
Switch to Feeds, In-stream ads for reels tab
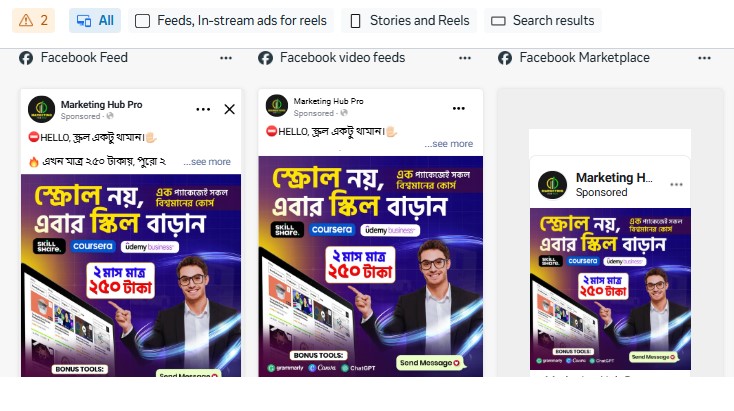pyautogui.click(x=231, y=21)
